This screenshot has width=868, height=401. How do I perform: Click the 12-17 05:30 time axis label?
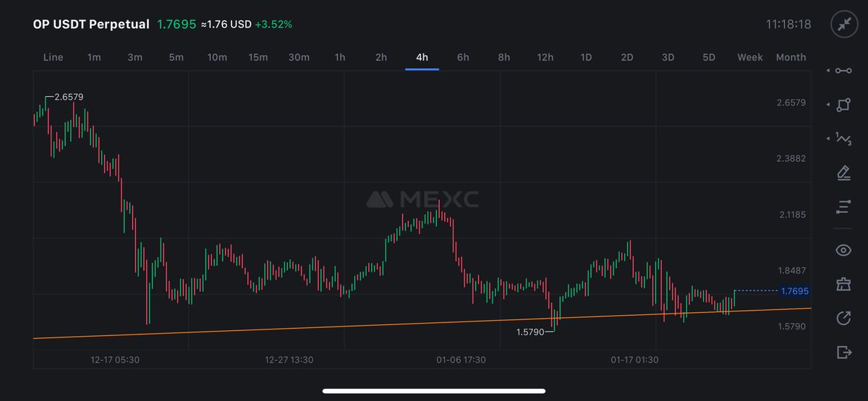114,359
